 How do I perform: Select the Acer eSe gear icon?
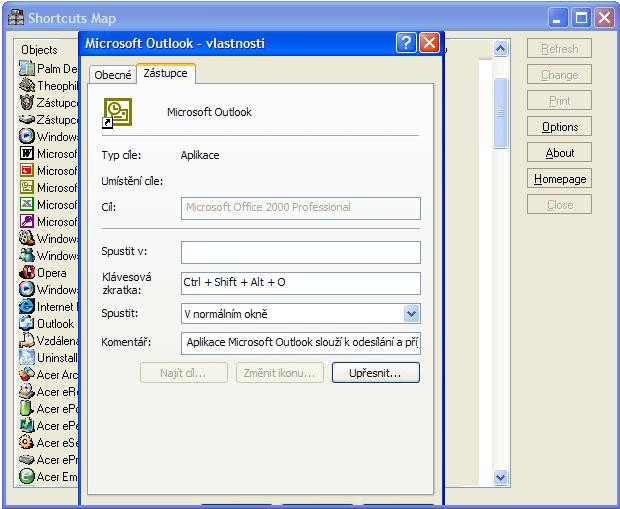click(x=27, y=442)
